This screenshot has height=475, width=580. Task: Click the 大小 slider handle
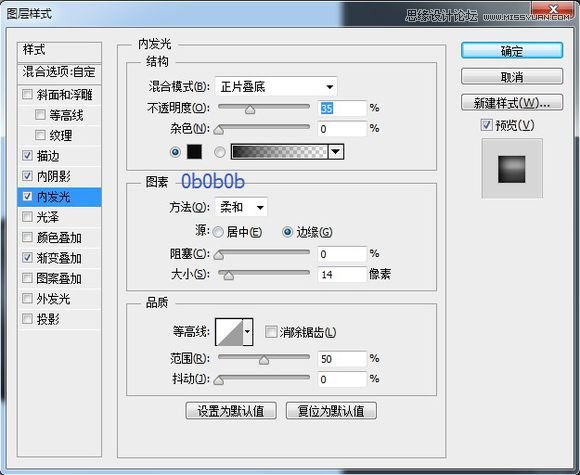coord(229,276)
